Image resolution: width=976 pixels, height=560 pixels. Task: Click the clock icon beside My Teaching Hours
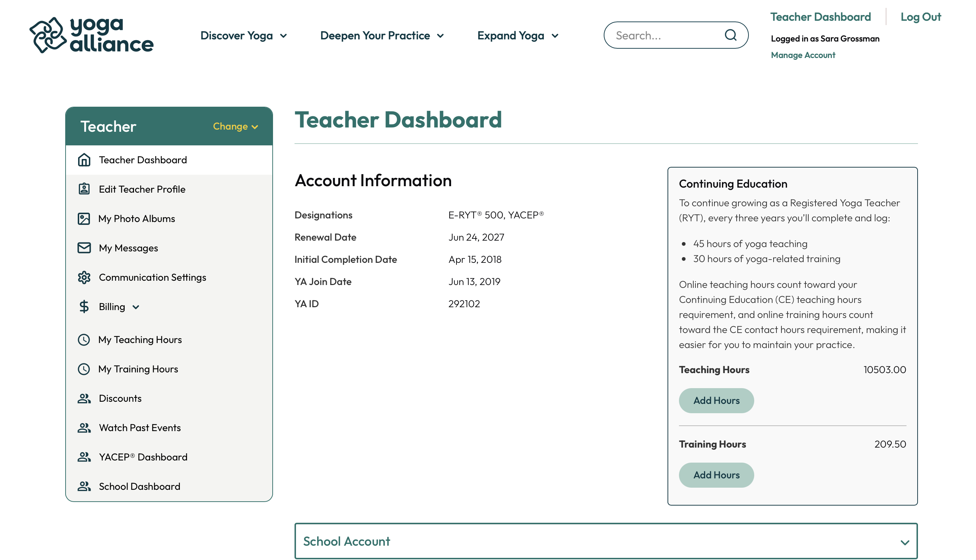(84, 339)
